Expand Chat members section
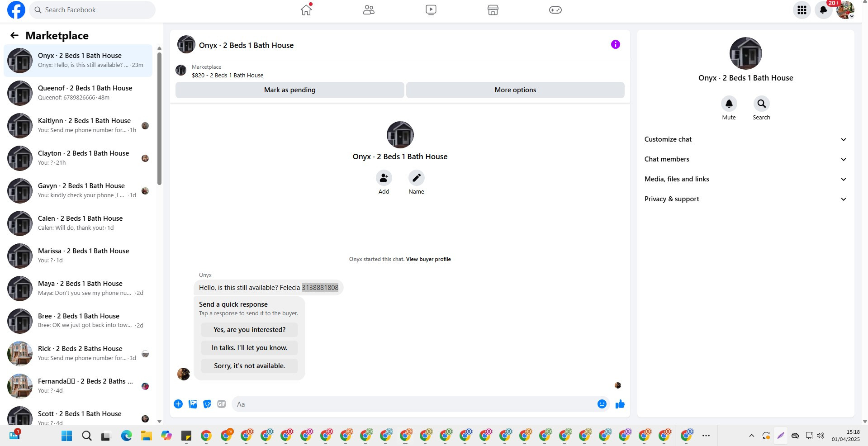 745,159
